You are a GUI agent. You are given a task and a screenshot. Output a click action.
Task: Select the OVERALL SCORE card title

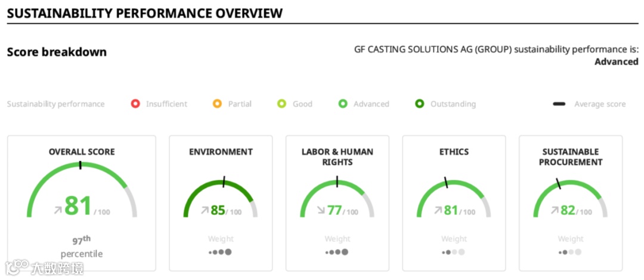(x=82, y=152)
